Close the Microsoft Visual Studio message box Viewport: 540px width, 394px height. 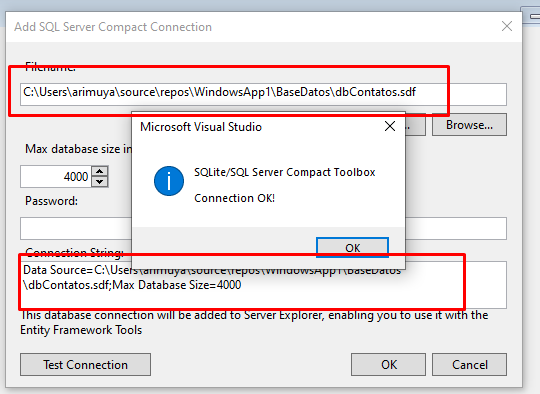(390, 126)
